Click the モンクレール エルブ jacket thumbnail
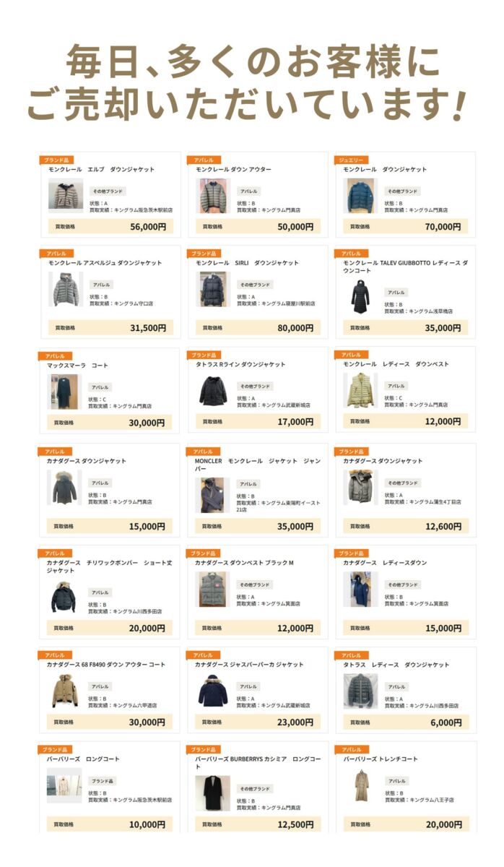The width and height of the screenshot is (504, 867). coord(66,195)
